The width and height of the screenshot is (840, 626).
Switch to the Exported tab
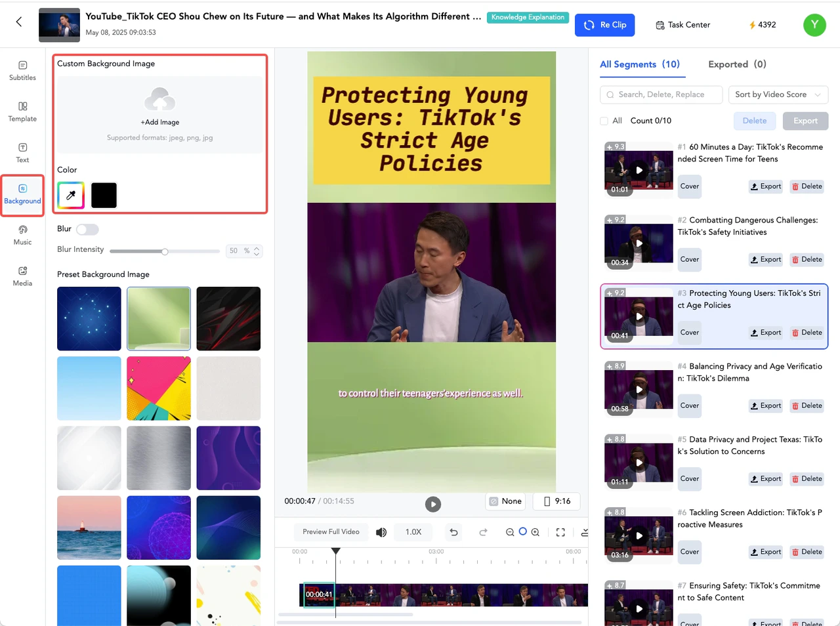pyautogui.click(x=737, y=64)
